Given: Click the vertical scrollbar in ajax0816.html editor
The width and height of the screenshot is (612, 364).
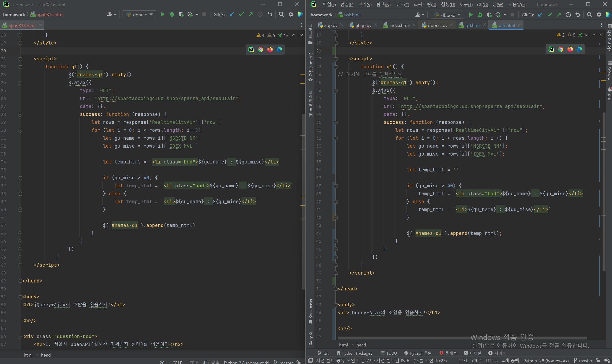Looking at the screenshot, I should 304,201.
